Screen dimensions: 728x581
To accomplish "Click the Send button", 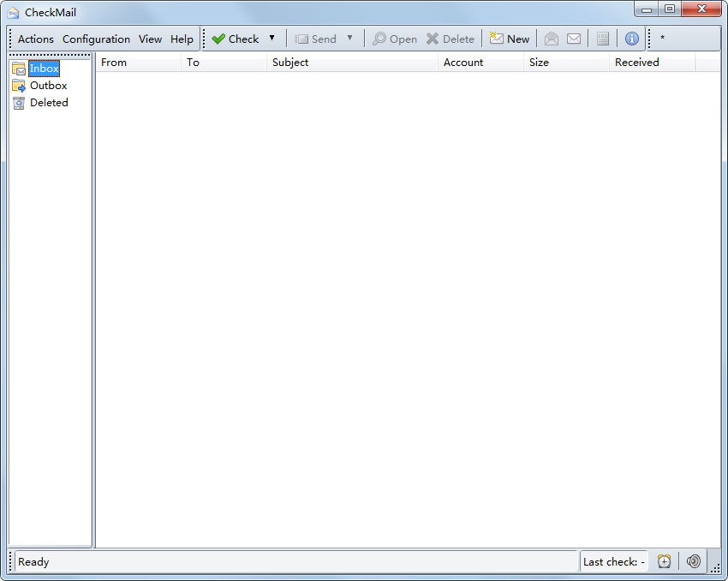I will (315, 39).
